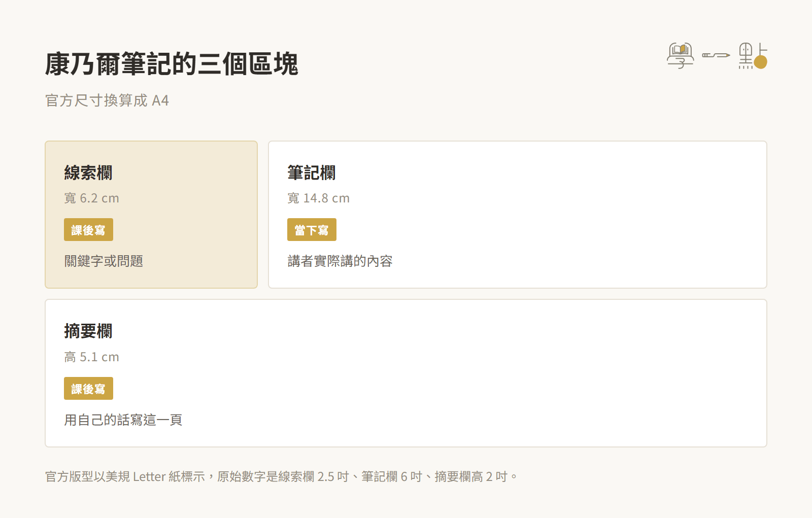This screenshot has height=518, width=812.
Task: Click the footnote about Letter paper sizes
Action: coord(281,477)
